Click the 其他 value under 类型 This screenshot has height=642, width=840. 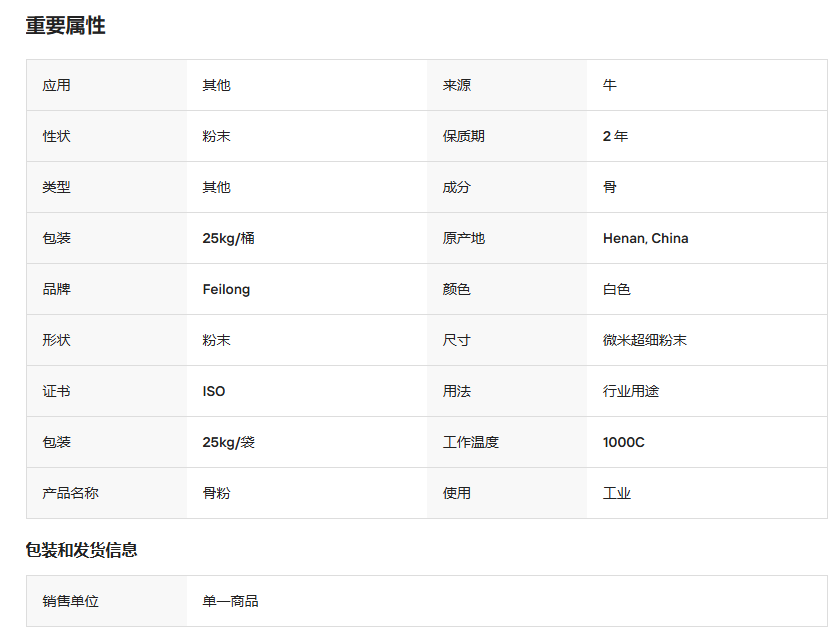pos(216,187)
